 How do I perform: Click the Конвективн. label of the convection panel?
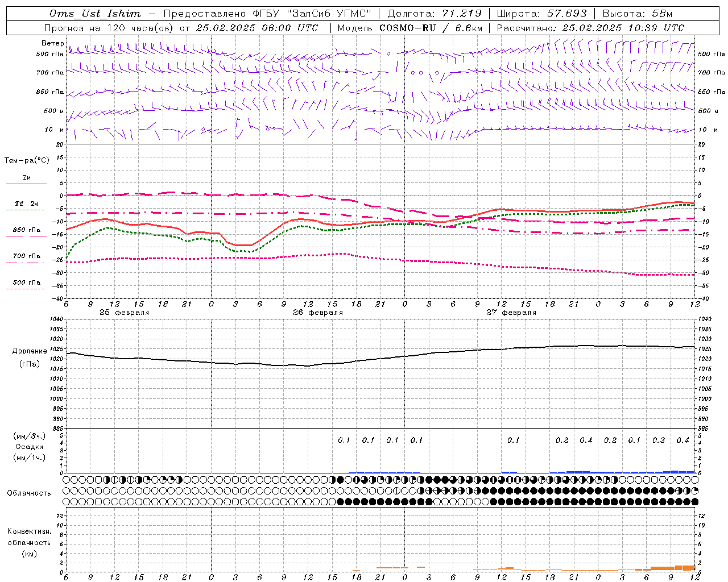click(x=30, y=531)
